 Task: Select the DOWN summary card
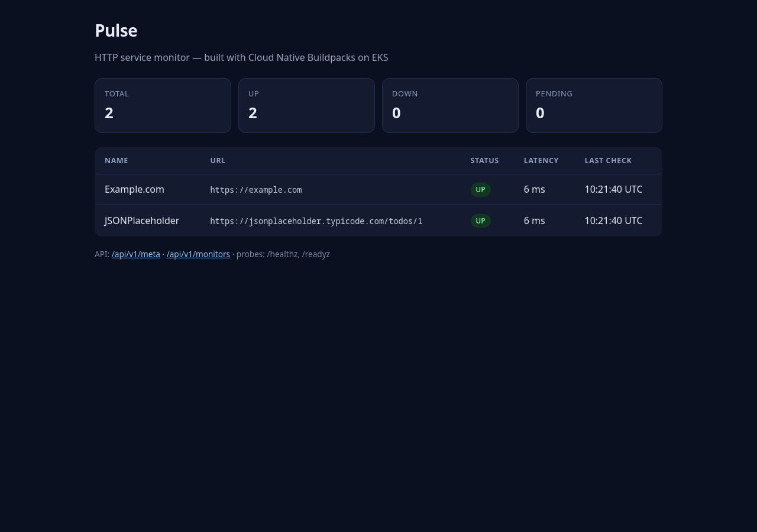450,105
